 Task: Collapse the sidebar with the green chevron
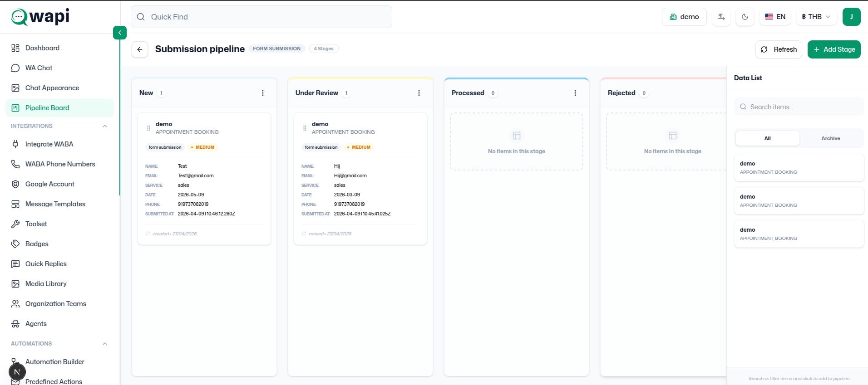(x=120, y=33)
